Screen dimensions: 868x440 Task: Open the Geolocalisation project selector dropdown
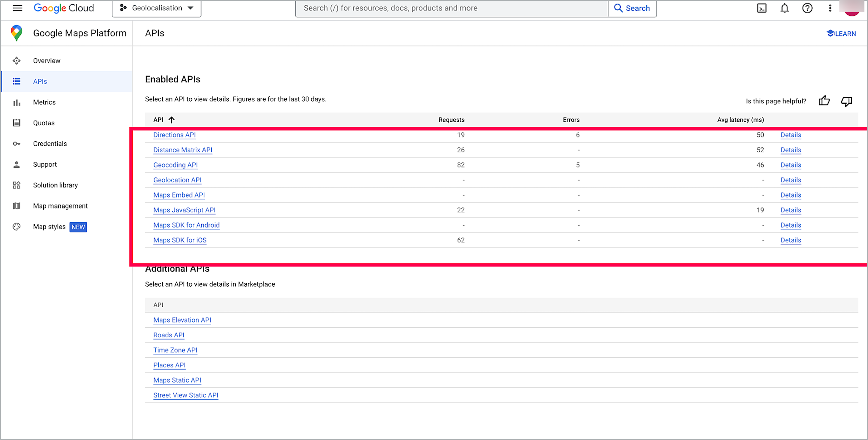[157, 8]
